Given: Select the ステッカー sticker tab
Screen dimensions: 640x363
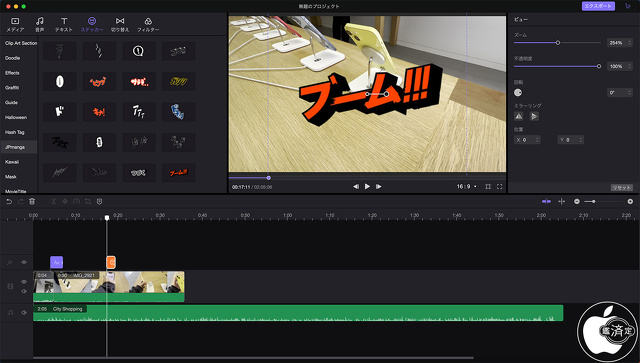Looking at the screenshot, I should pos(92,24).
